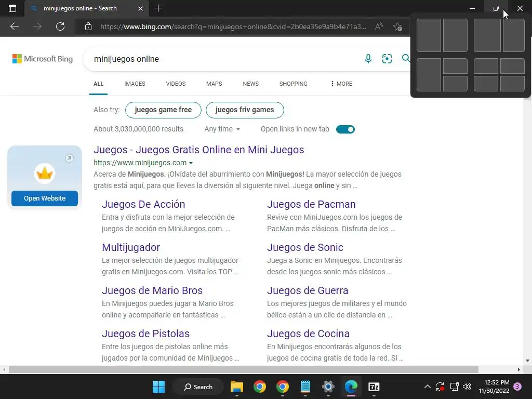Go back to previous page
This screenshot has height=399, width=532.
tap(14, 26)
